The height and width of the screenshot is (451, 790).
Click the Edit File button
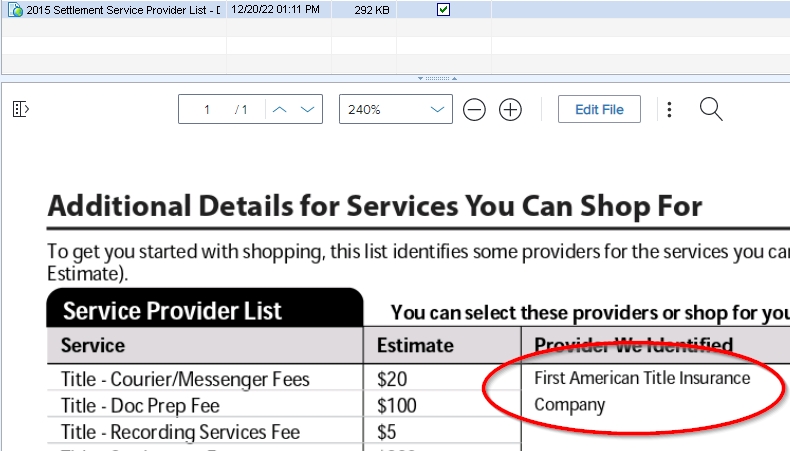point(599,109)
